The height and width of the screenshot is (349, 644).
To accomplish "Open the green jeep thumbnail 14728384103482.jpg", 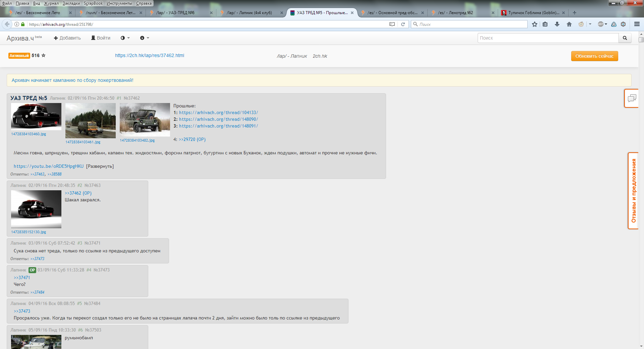I will (145, 120).
